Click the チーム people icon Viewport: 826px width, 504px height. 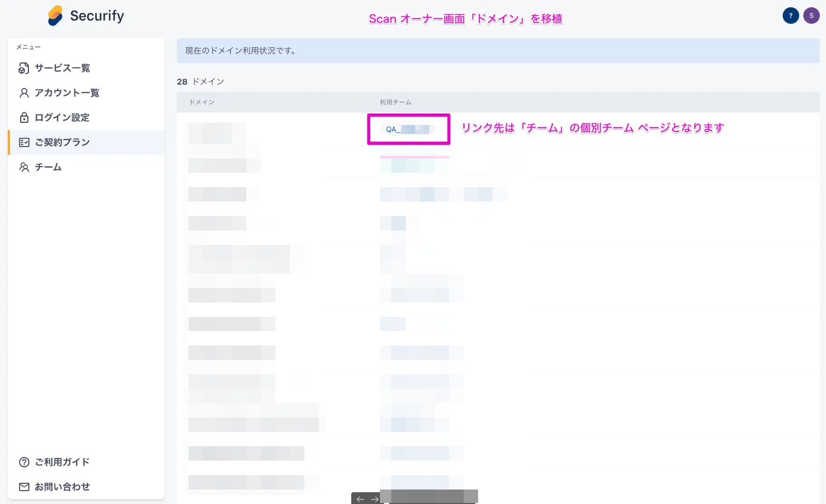(24, 167)
